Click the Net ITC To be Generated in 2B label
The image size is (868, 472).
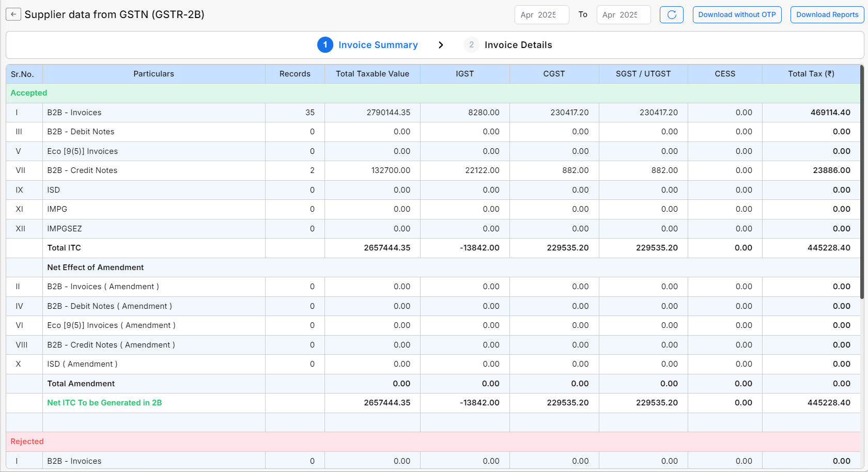tap(104, 403)
